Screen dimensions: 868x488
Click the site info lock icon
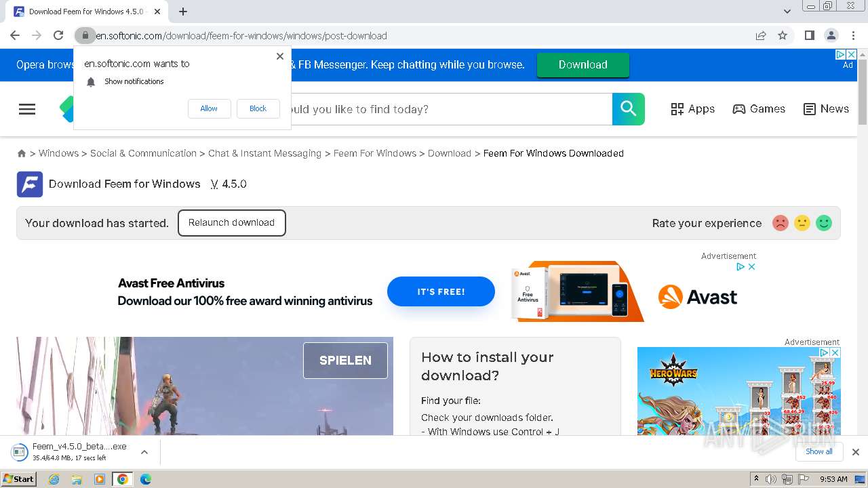pos(85,35)
